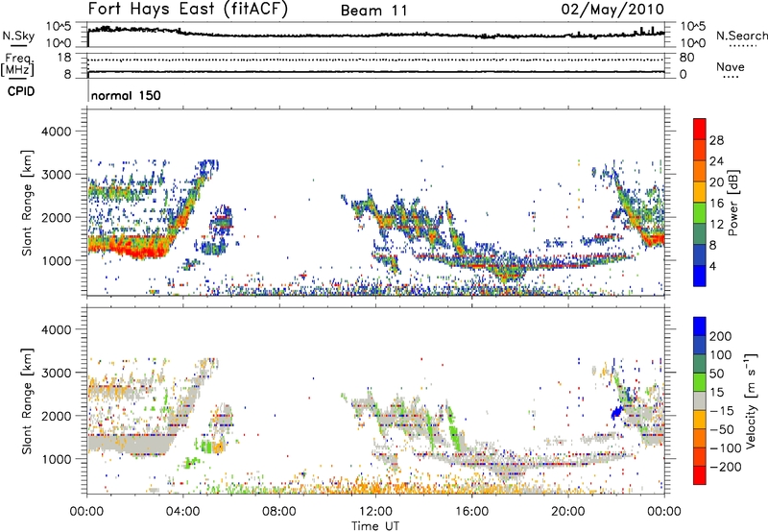Click the blue bottom of power color bar

coord(700,276)
